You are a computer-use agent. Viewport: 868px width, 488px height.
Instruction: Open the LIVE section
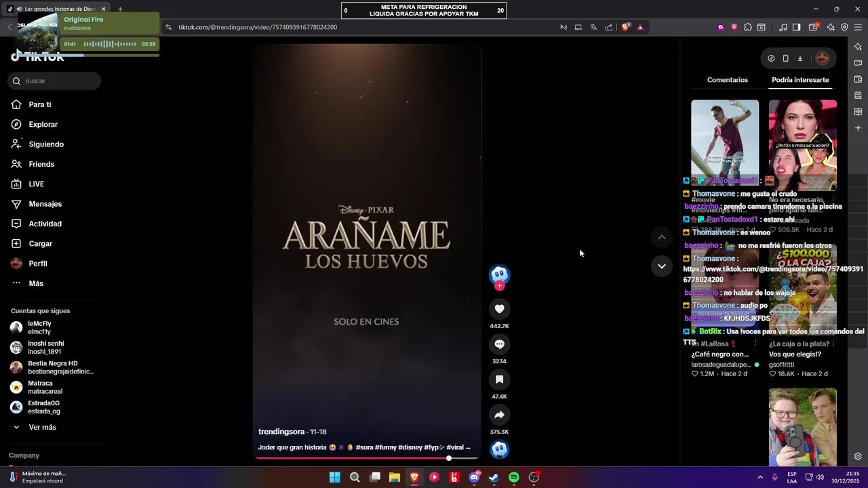pyautogui.click(x=36, y=184)
